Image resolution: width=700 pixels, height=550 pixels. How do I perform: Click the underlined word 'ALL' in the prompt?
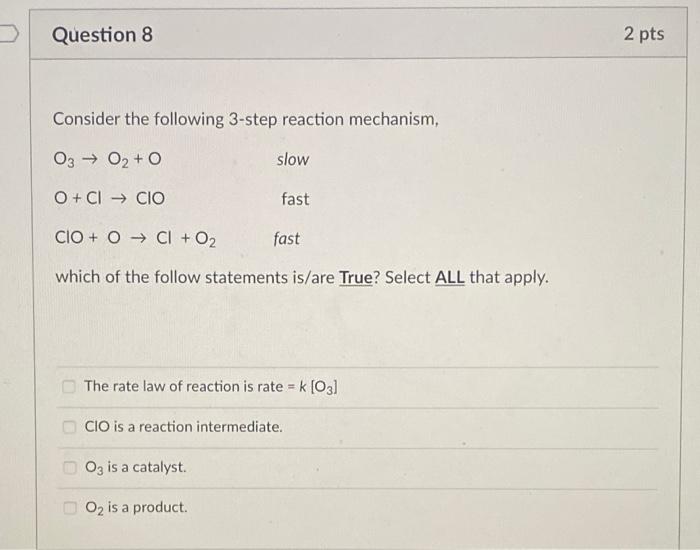tap(450, 277)
